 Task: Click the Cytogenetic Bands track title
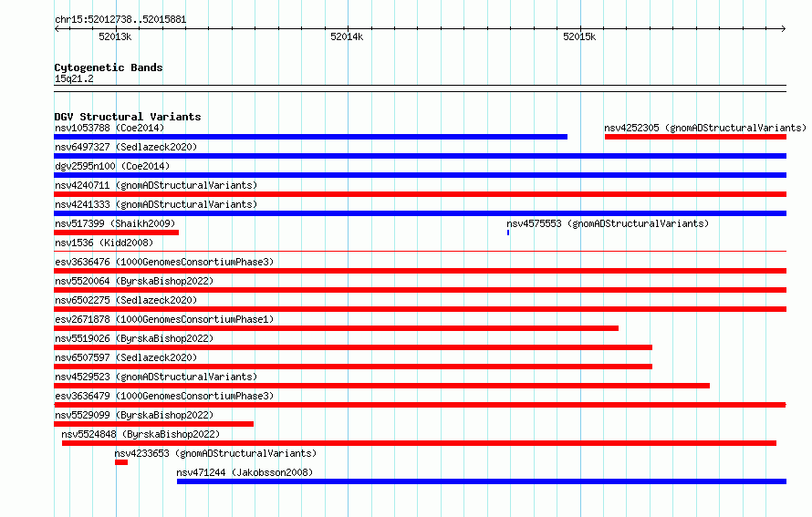pyautogui.click(x=109, y=67)
